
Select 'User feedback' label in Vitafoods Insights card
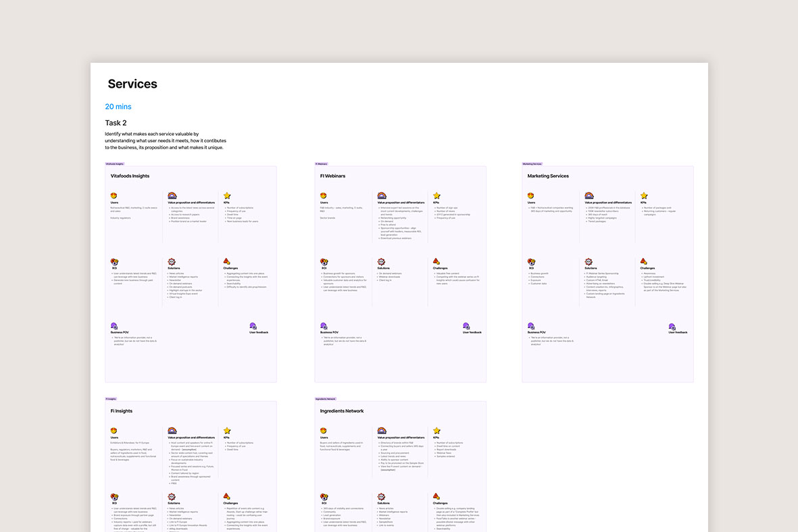(259, 333)
